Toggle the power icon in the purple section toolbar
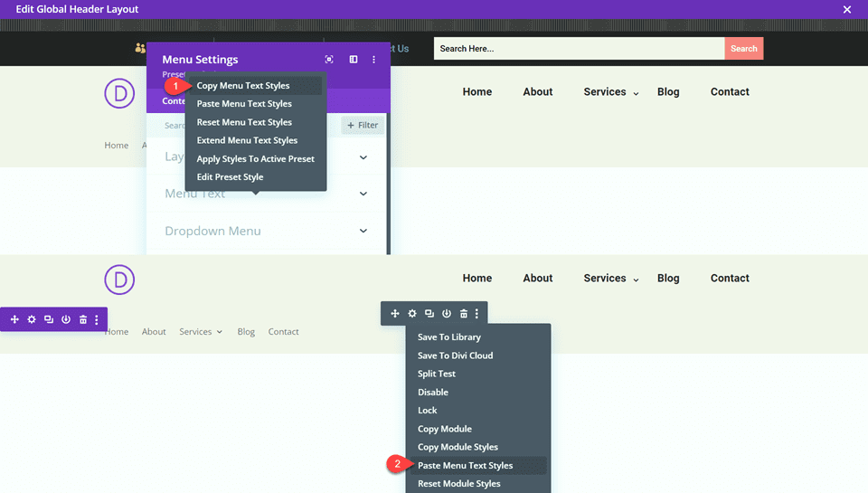The width and height of the screenshot is (868, 493). 66,319
